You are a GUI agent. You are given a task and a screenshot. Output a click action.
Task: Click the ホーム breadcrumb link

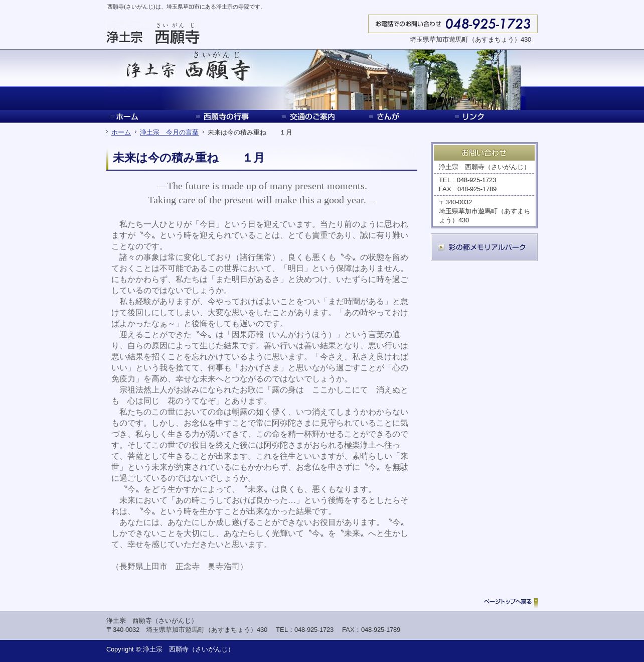pyautogui.click(x=121, y=133)
